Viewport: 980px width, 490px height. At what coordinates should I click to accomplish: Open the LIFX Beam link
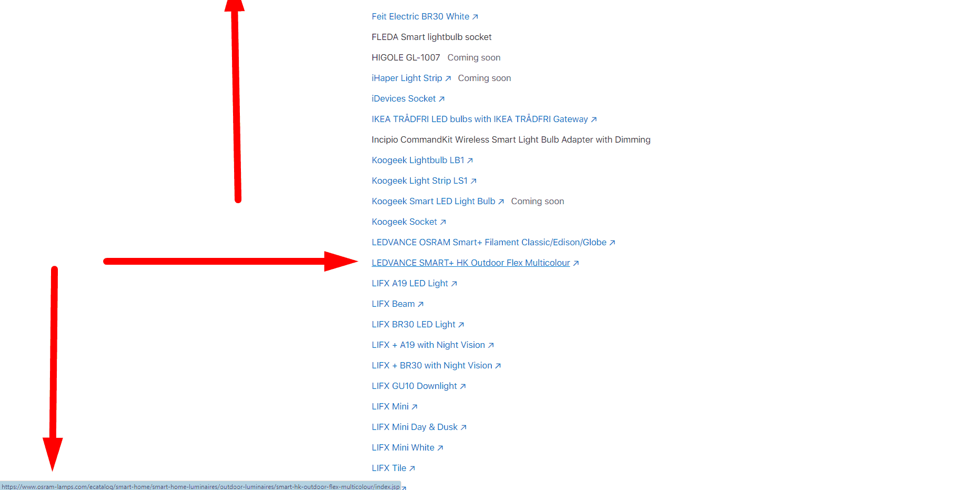[x=393, y=304]
